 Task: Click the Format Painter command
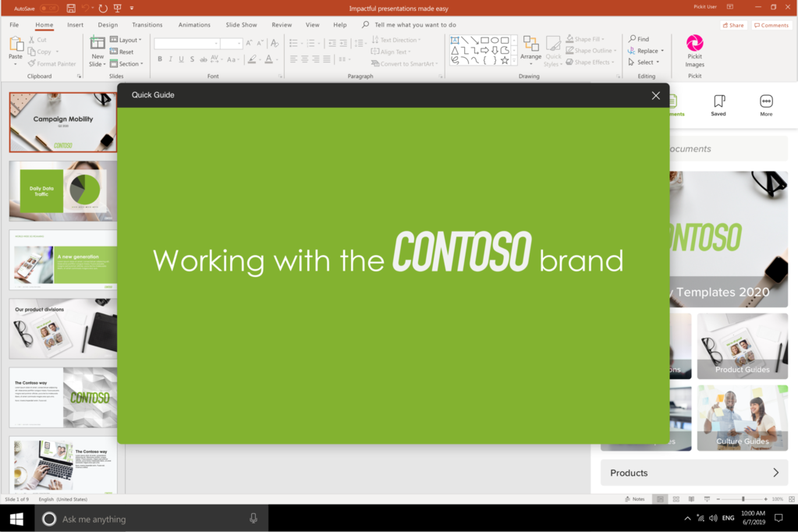(52, 64)
